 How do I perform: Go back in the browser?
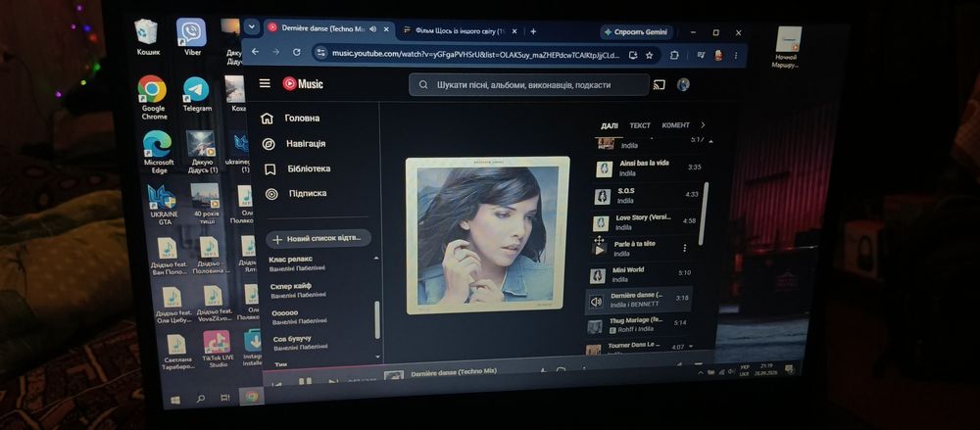[255, 52]
